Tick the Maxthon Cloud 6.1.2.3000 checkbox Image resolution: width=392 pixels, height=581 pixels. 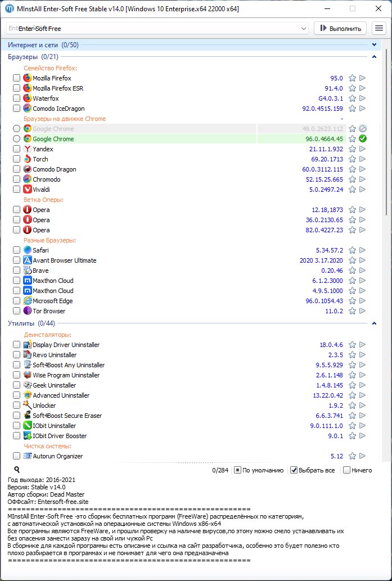16,281
